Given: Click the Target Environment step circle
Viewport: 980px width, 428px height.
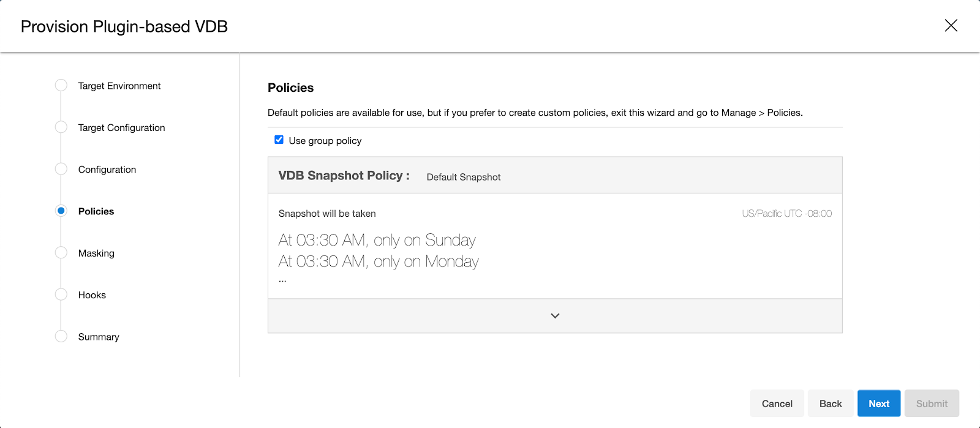Looking at the screenshot, I should click(x=61, y=86).
